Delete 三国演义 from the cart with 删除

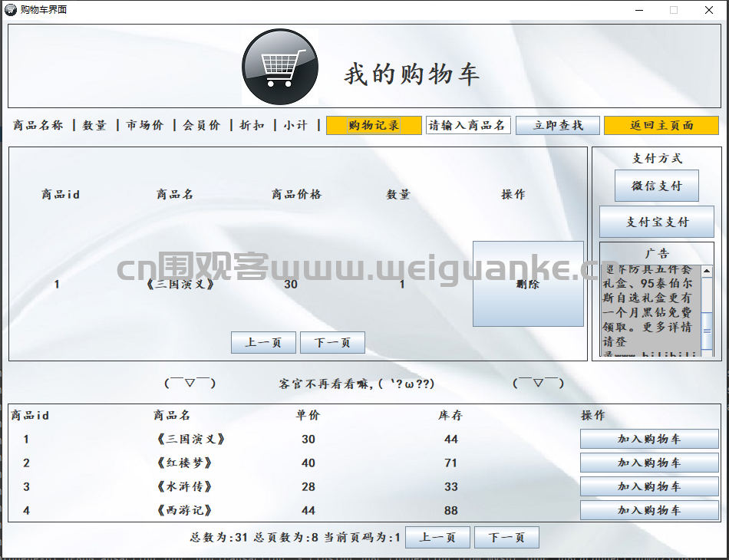[528, 284]
